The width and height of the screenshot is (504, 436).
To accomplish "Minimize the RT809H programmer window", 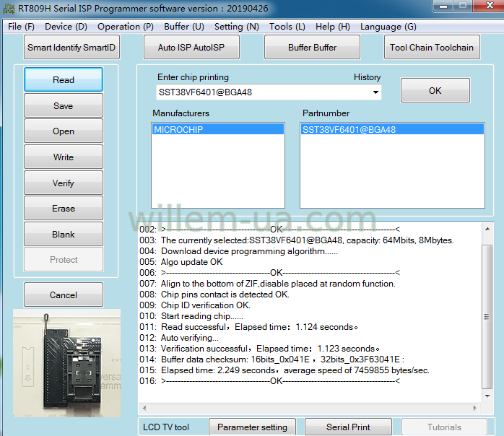I will click(443, 6).
